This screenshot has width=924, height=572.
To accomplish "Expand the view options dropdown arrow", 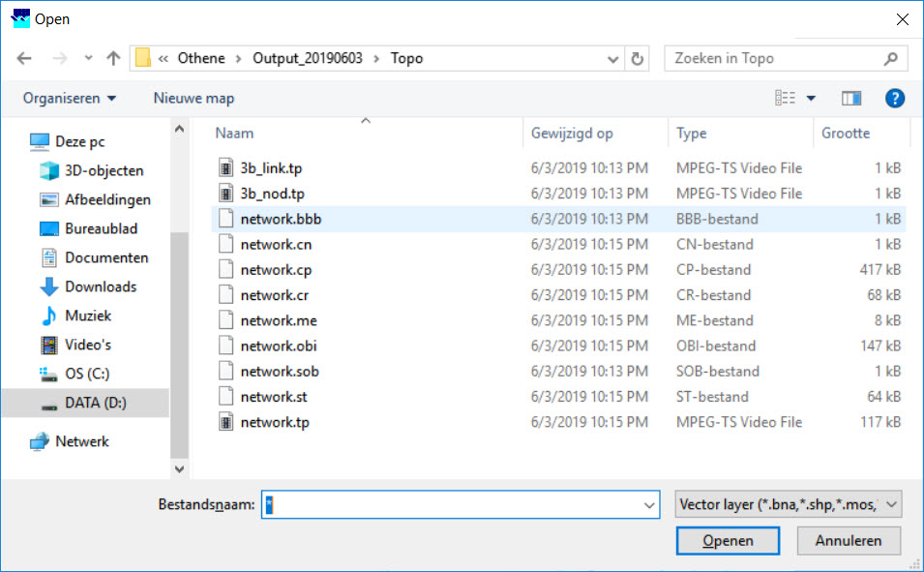I will click(811, 98).
